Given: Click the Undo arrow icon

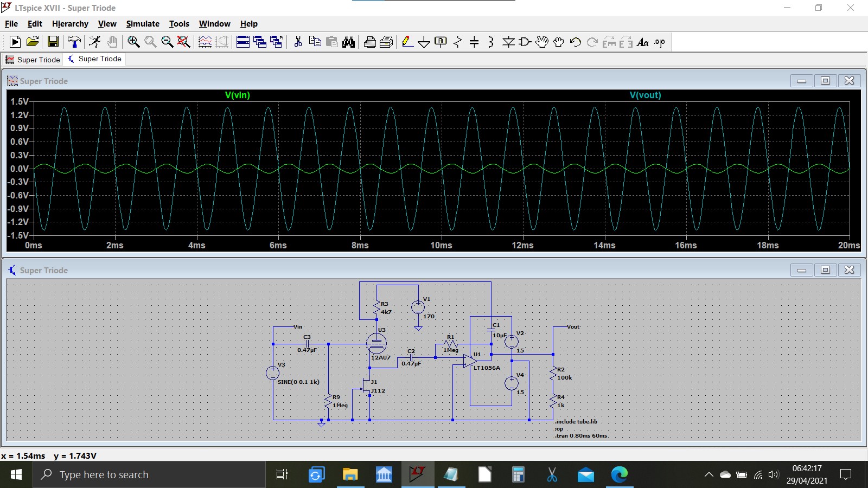Looking at the screenshot, I should tap(576, 42).
